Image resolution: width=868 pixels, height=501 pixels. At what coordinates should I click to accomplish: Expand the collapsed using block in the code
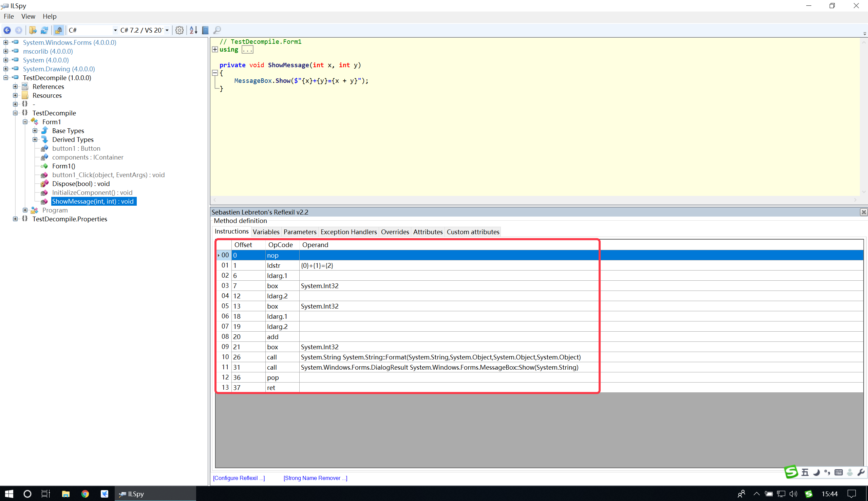point(215,50)
